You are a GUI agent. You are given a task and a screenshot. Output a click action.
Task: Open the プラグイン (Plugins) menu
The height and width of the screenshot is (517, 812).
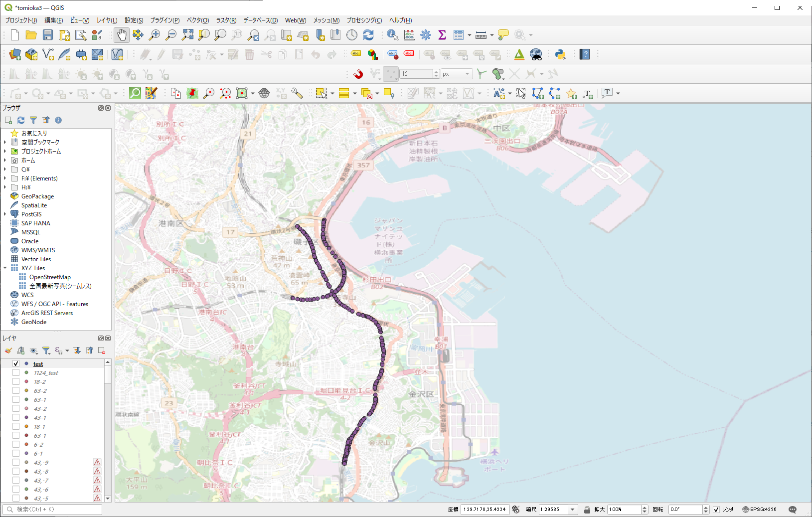[x=164, y=20]
